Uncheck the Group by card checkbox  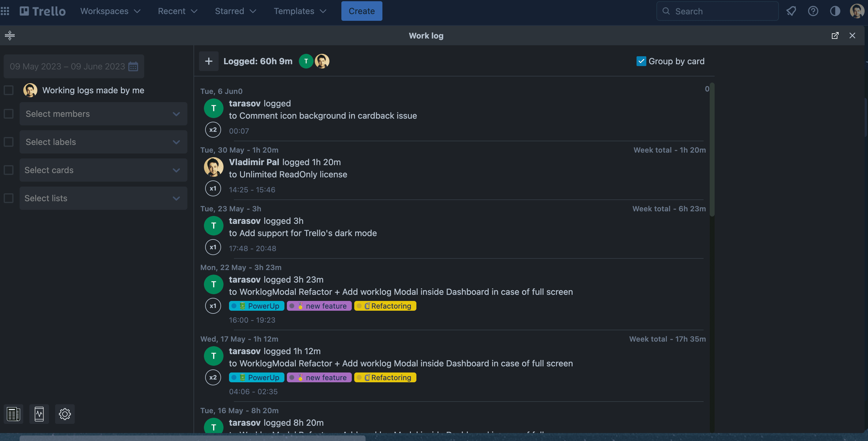pos(641,61)
